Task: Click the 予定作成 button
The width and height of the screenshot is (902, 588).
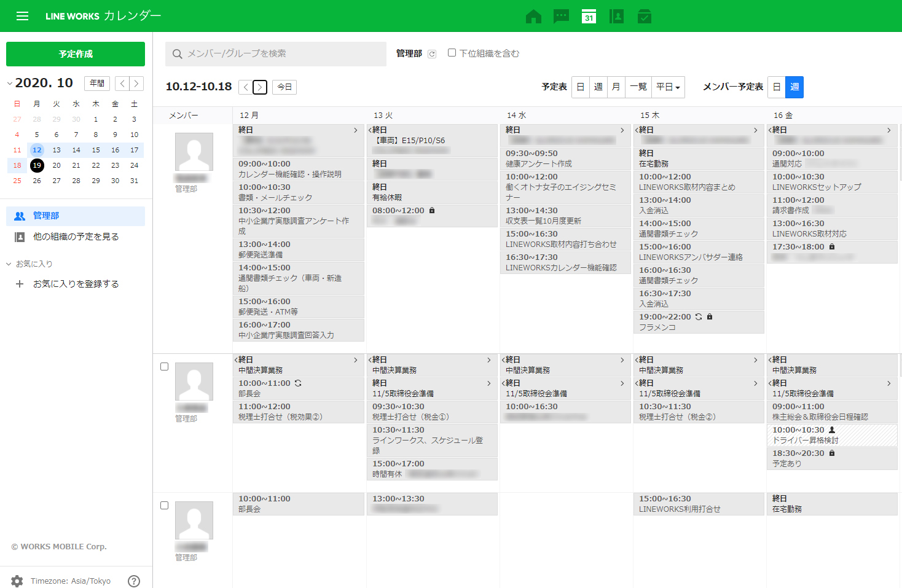Action: point(76,54)
